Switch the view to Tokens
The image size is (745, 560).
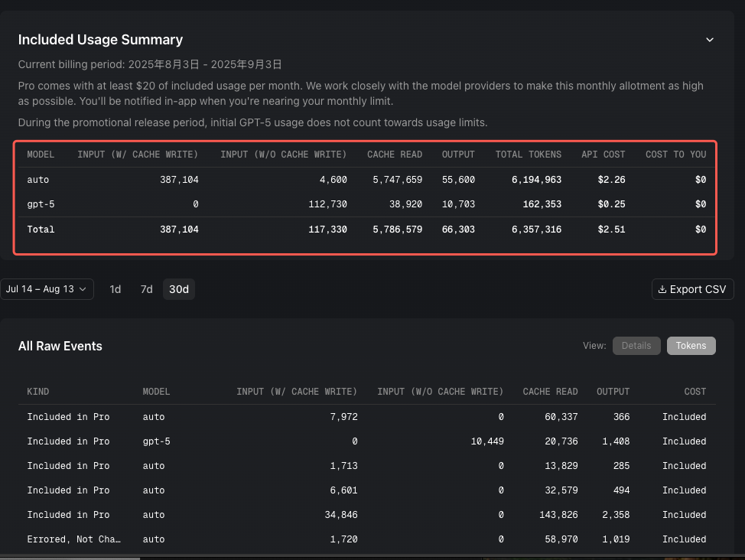click(x=691, y=346)
